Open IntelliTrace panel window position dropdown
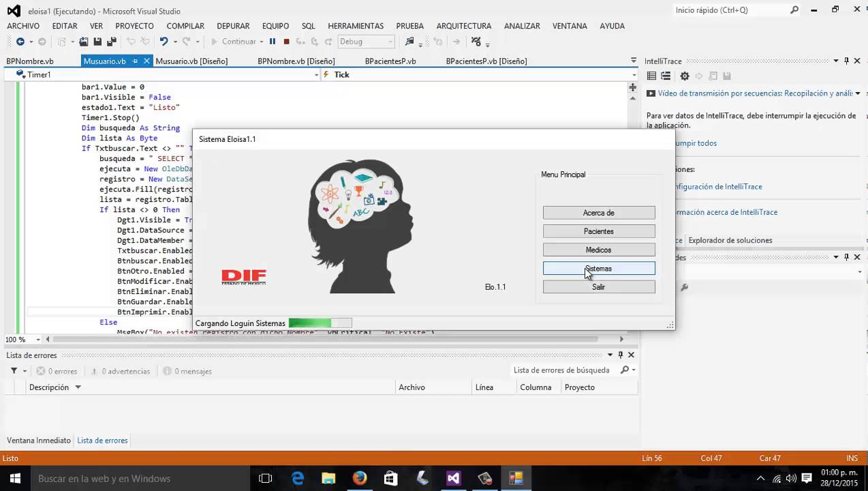 (x=837, y=61)
